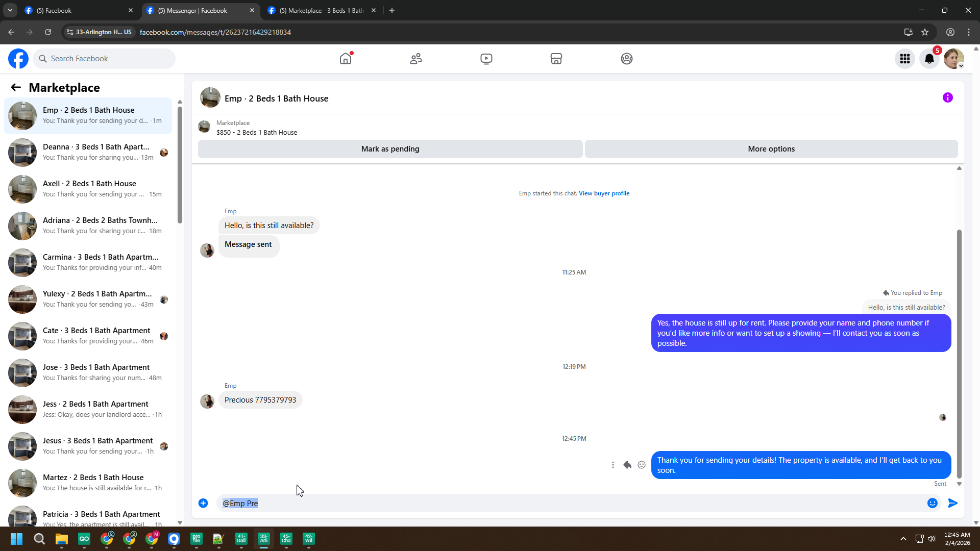This screenshot has height=551, width=980.
Task: Show hidden system tray icons
Action: [903, 539]
